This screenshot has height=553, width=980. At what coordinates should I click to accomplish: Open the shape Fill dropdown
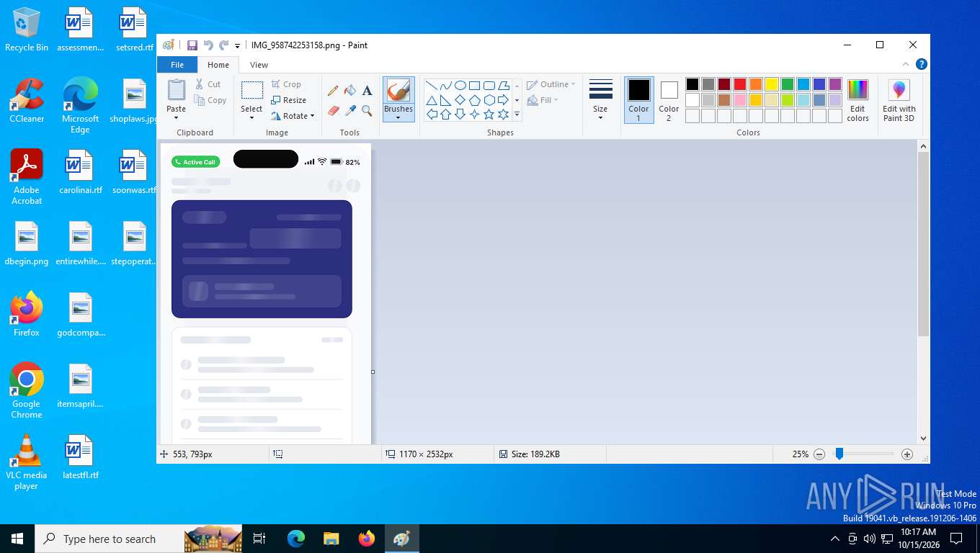(x=543, y=100)
